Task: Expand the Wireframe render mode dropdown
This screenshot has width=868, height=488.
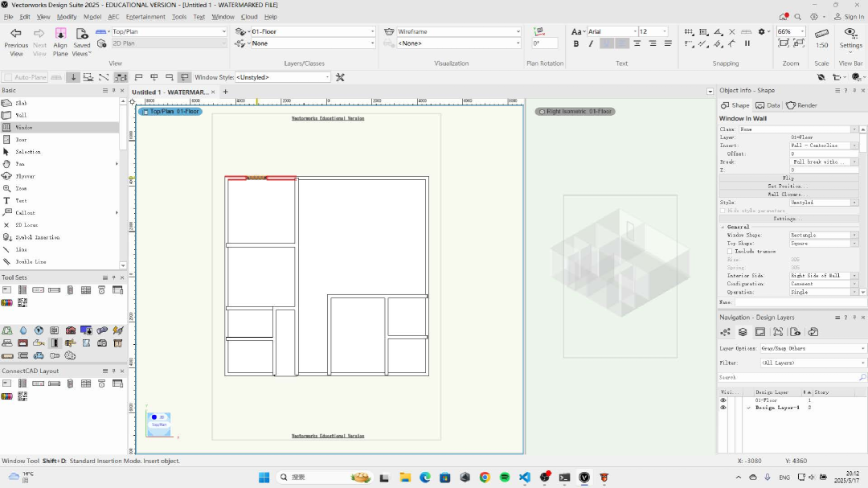Action: tap(458, 32)
